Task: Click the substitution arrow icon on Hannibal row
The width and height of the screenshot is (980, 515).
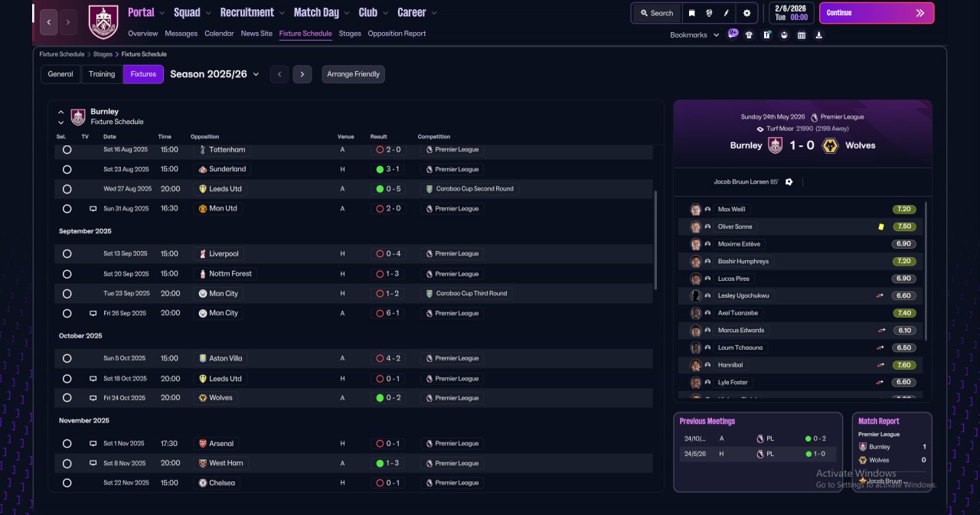Action: point(881,365)
